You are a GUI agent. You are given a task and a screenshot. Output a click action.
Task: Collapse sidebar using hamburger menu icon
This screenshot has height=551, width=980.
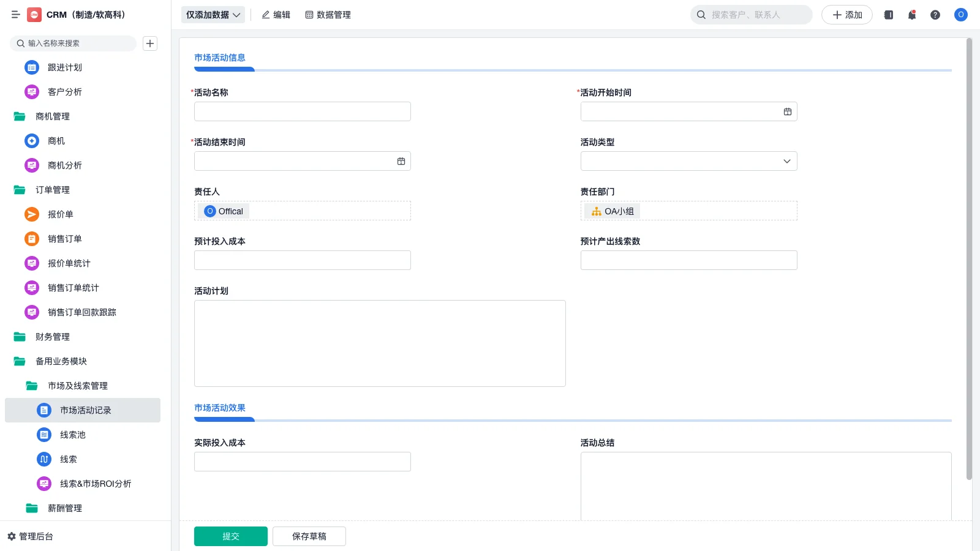(15, 15)
